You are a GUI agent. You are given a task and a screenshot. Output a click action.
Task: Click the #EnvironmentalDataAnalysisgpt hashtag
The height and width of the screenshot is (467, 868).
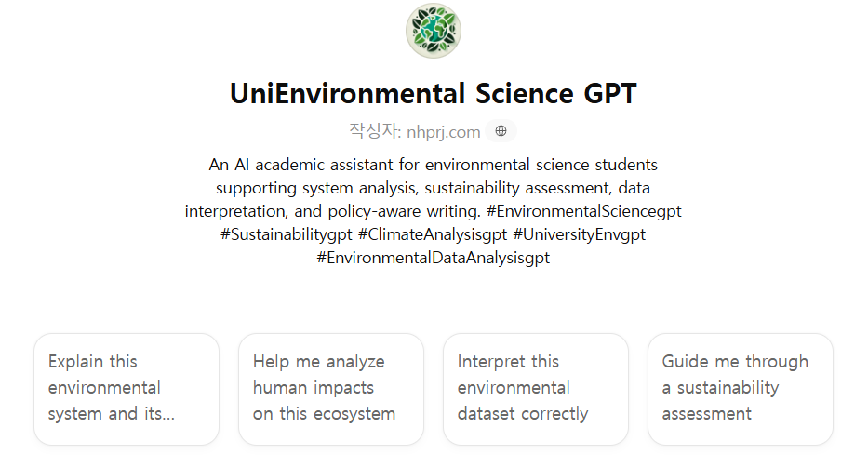click(x=434, y=258)
